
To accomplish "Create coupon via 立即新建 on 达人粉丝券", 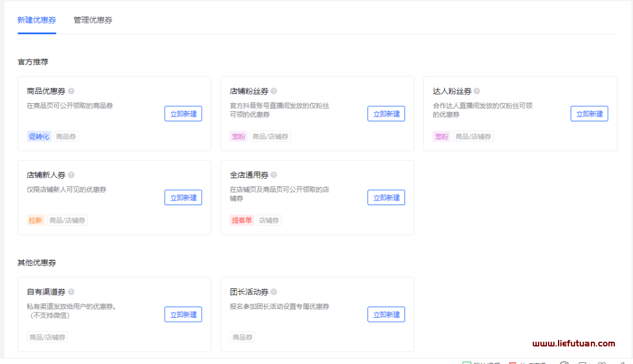I will [x=589, y=114].
